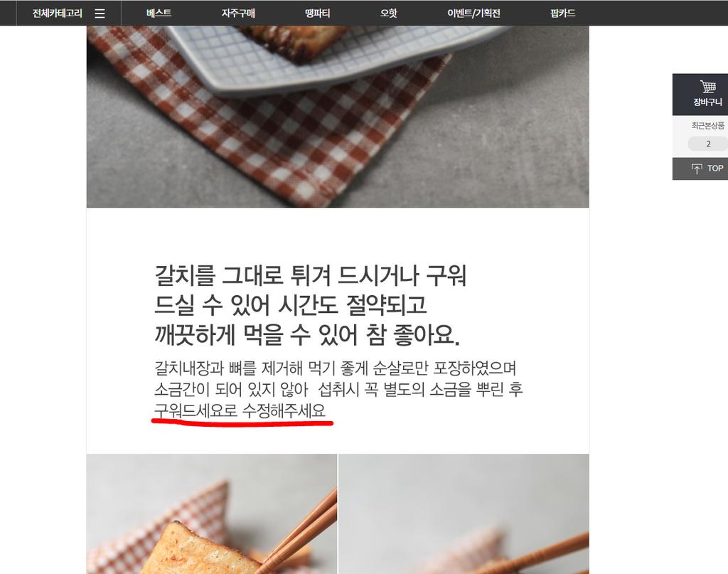The width and height of the screenshot is (728, 574).
Task: Click the 갈치를 그대로 튀겨 headline text
Action: click(310, 304)
